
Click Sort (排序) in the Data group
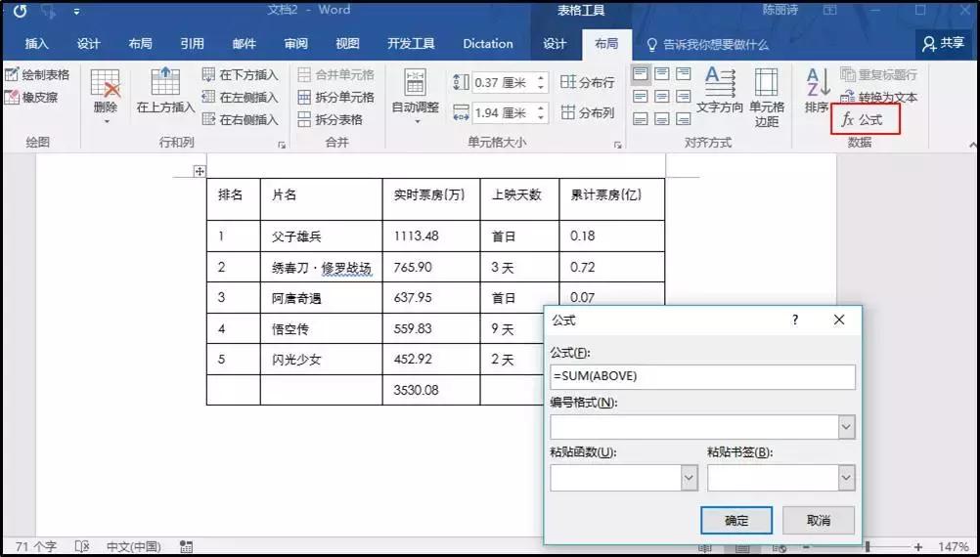click(x=818, y=91)
